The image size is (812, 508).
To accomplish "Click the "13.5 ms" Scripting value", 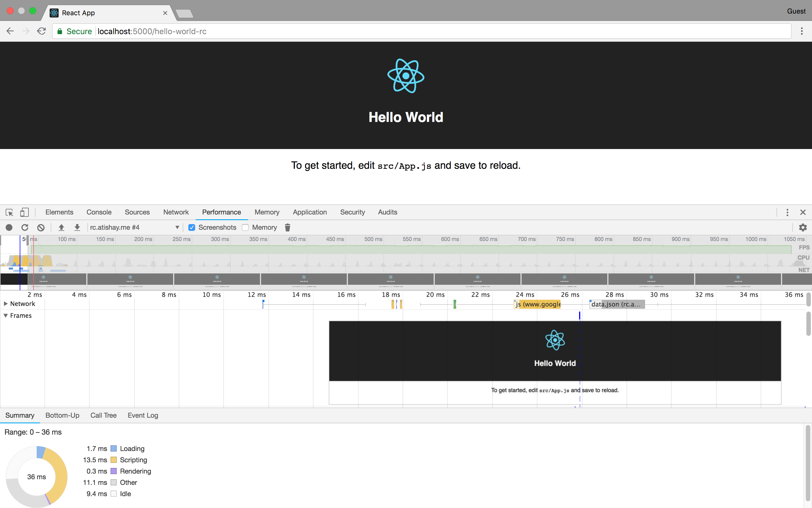I will [x=95, y=460].
